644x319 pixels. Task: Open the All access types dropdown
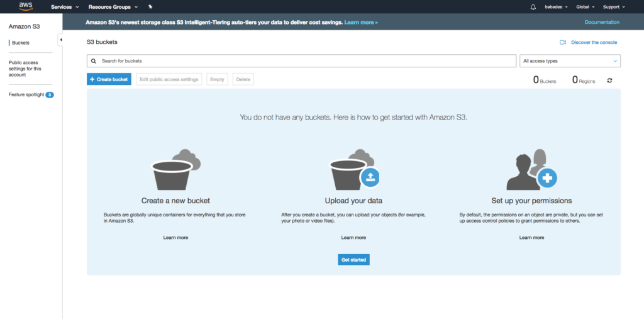pyautogui.click(x=570, y=61)
